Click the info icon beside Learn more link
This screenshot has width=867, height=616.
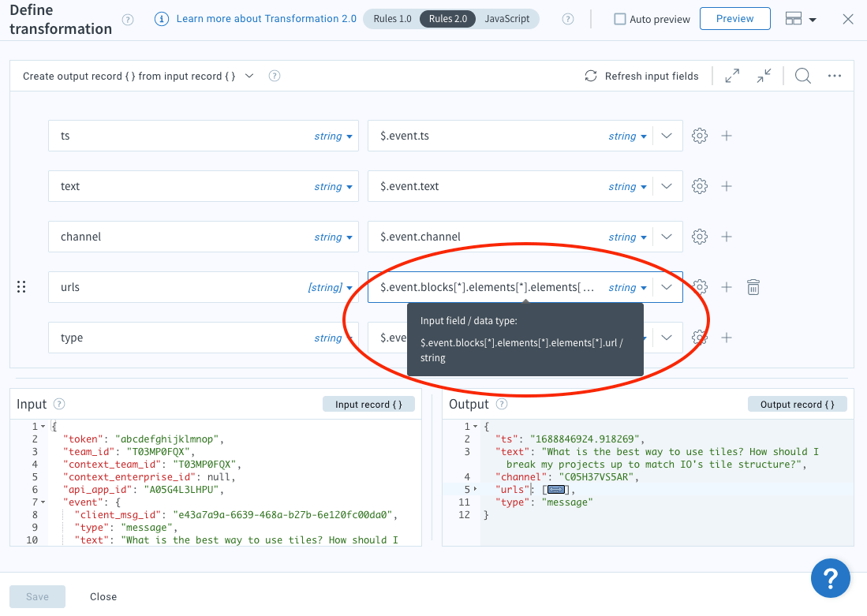[162, 20]
